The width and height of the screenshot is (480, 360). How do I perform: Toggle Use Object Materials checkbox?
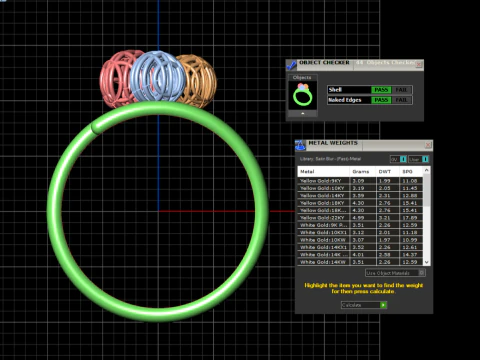click(x=422, y=273)
